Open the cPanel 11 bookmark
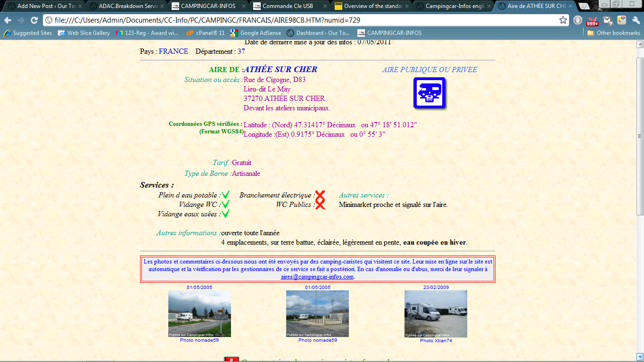The image size is (644, 362). click(x=205, y=33)
